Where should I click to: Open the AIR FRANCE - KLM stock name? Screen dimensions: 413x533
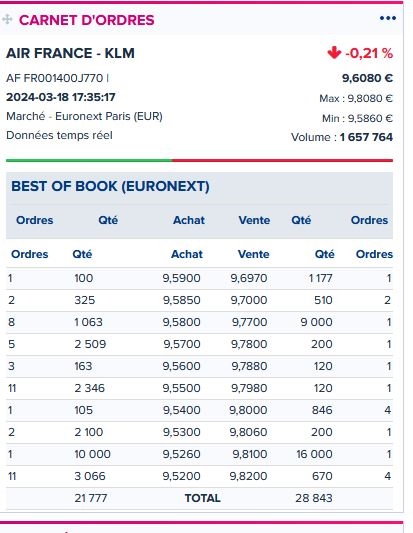(x=70, y=53)
